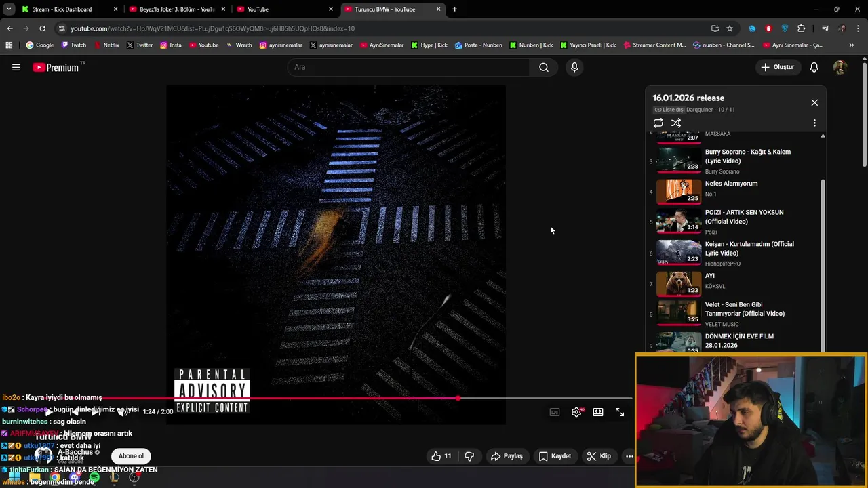Open the Netflix bookmark
This screenshot has height=488, width=868.
[x=106, y=45]
